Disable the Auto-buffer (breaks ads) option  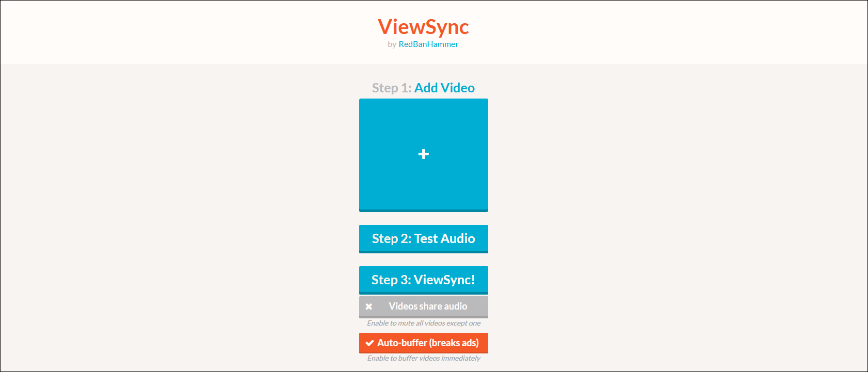coord(423,343)
